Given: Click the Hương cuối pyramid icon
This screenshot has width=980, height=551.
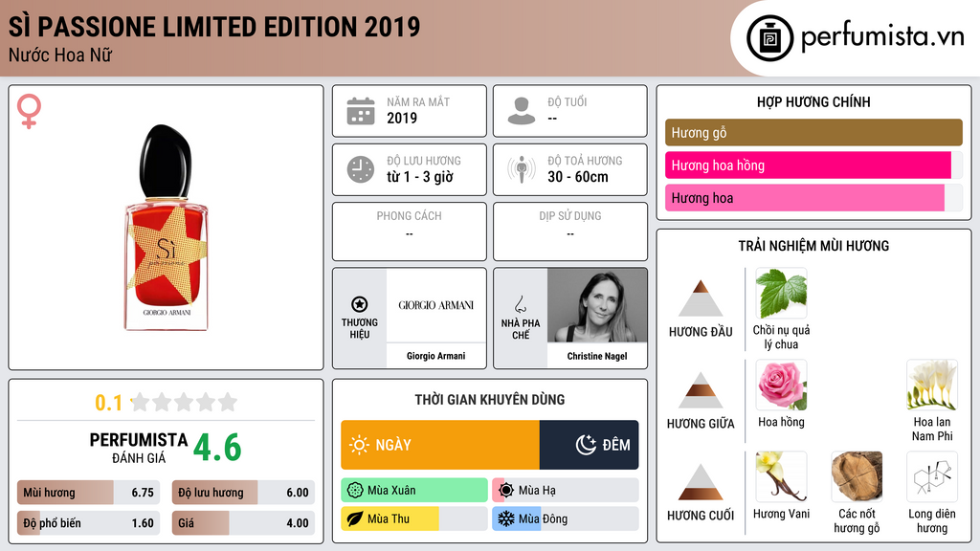Looking at the screenshot, I should pyautogui.click(x=701, y=482).
